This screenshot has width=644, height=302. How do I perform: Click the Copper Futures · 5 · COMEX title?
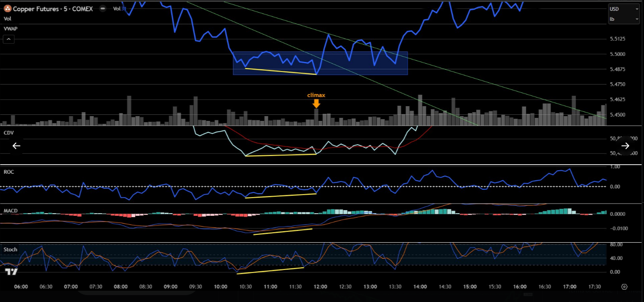[x=52, y=9]
